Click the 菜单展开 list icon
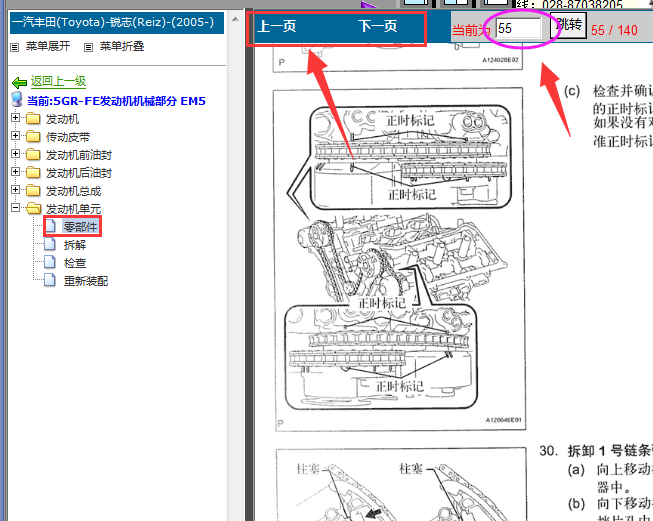653x521 pixels. [15, 47]
